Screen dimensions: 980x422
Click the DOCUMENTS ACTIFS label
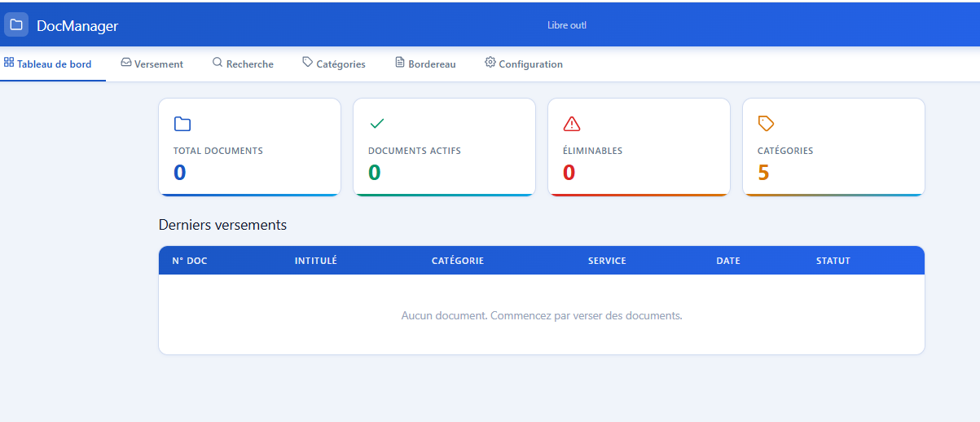415,151
